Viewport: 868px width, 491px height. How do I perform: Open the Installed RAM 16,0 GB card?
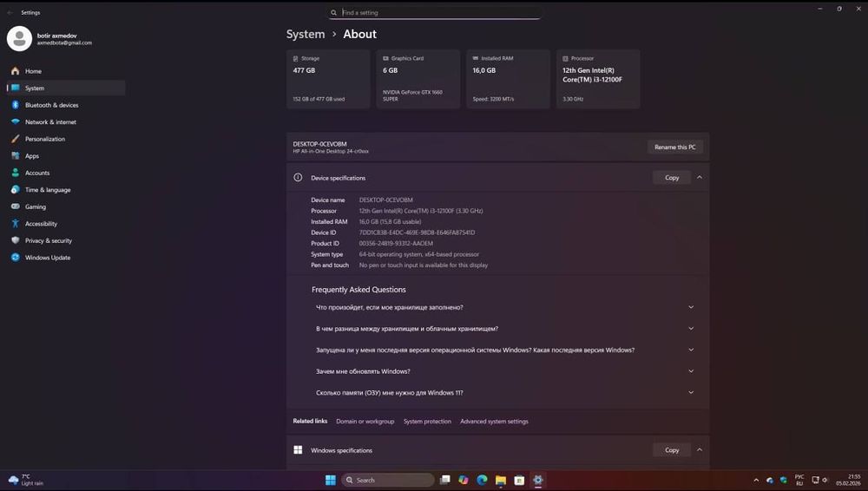click(x=508, y=79)
